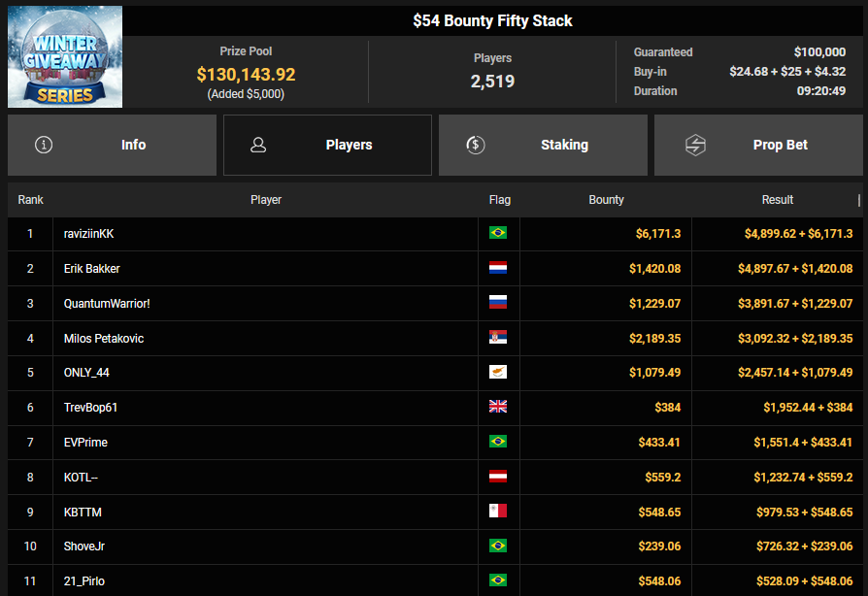868x596 pixels.
Task: Click the Prop Bet hexagon icon
Action: 695,145
